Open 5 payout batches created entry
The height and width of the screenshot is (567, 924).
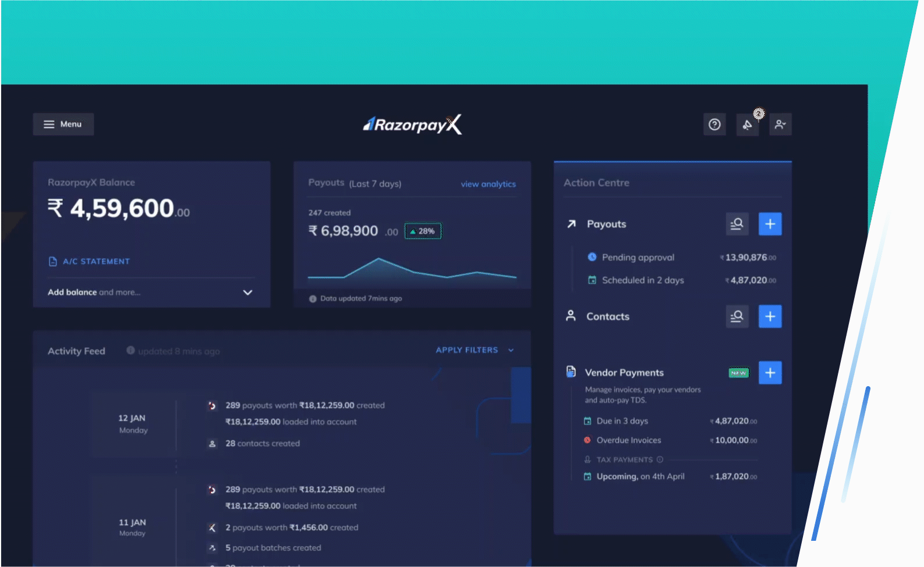[x=273, y=548]
